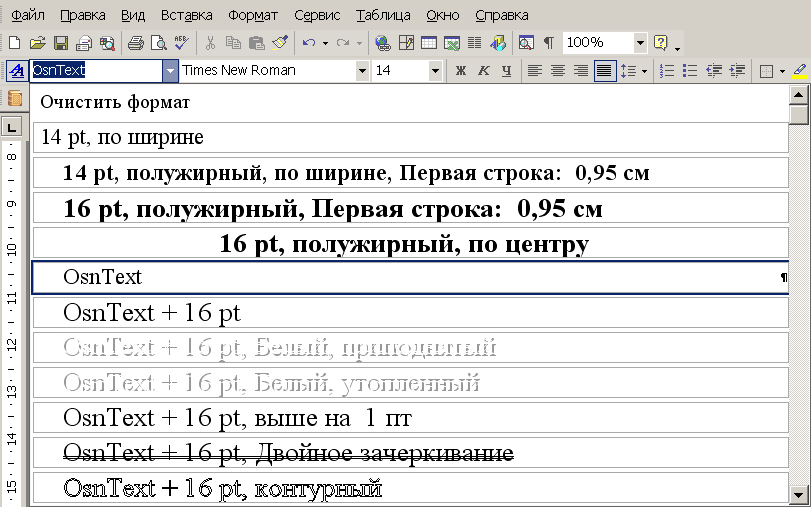Open standard toolbar options chevron
The height and width of the screenshot is (507, 811).
point(678,47)
